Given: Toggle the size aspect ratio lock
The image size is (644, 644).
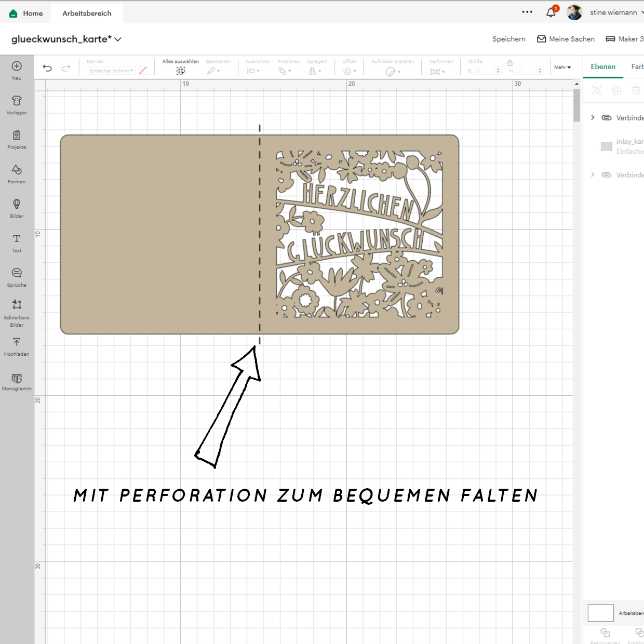Looking at the screenshot, I should click(x=510, y=63).
